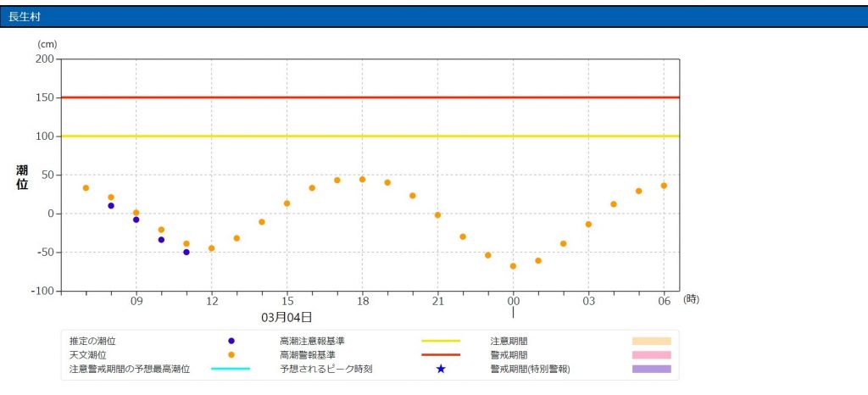This screenshot has width=868, height=395.
Task: Click the 03月04日 date label
Action: click(287, 317)
